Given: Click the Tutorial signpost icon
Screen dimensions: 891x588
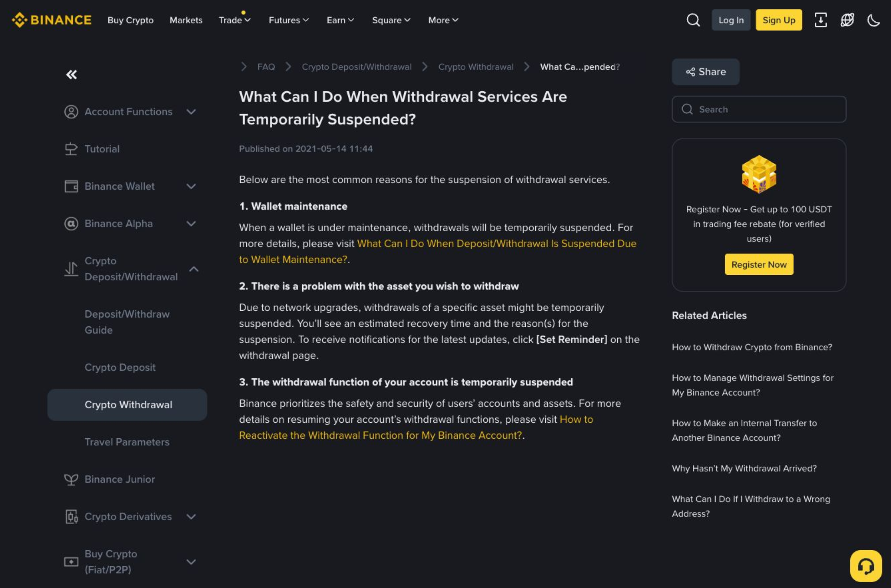Looking at the screenshot, I should pyautogui.click(x=71, y=149).
